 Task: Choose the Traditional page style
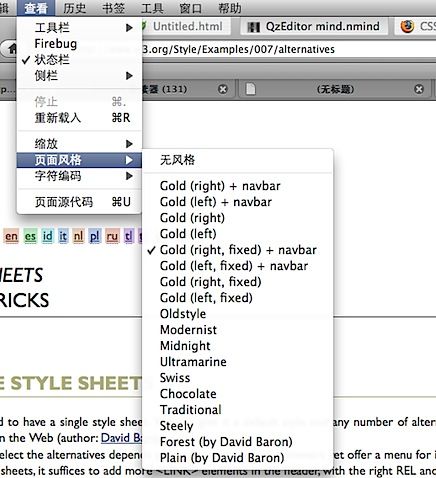tap(237, 410)
